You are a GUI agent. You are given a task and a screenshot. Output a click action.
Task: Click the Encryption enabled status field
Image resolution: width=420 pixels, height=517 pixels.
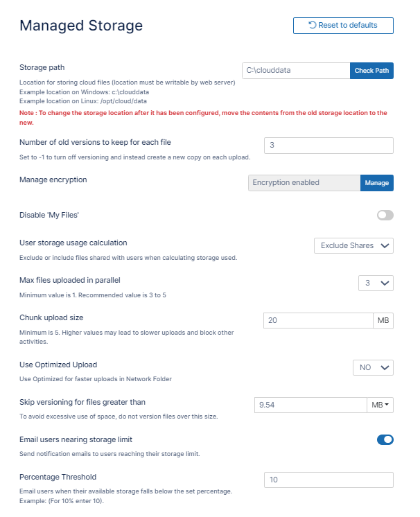click(304, 183)
